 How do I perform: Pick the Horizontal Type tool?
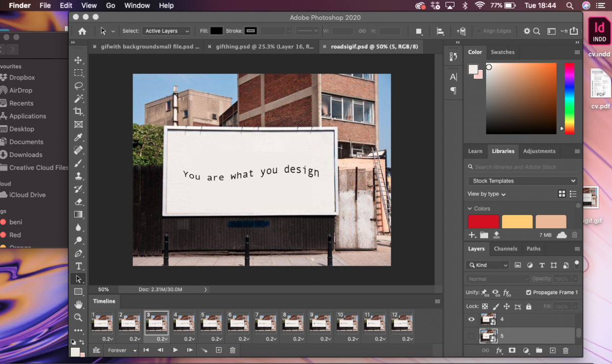[x=79, y=266]
